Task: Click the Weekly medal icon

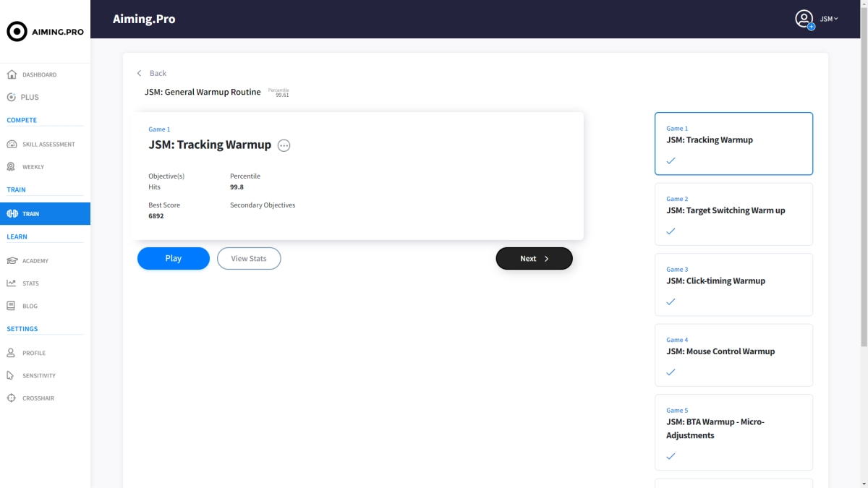Action: [11, 166]
